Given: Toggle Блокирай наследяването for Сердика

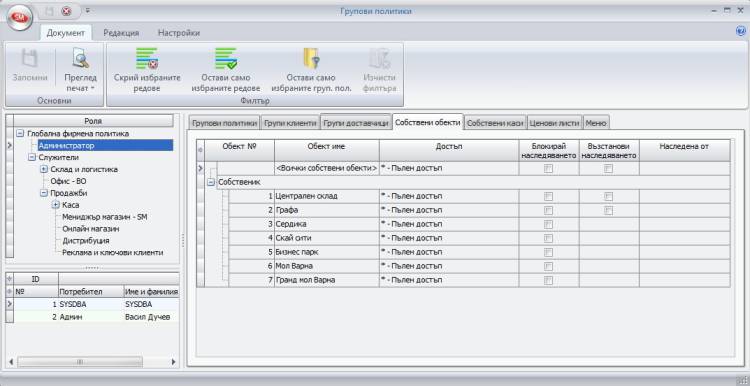Looking at the screenshot, I should pos(549,224).
